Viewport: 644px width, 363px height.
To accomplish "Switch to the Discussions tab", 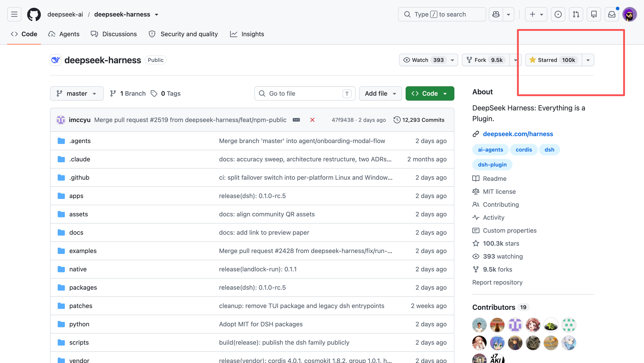I will 114,34.
